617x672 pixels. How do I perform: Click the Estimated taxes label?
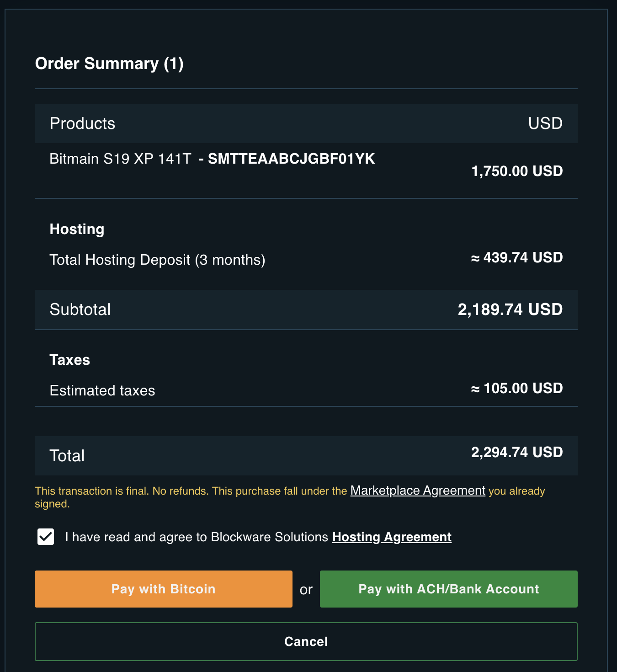pyautogui.click(x=102, y=390)
